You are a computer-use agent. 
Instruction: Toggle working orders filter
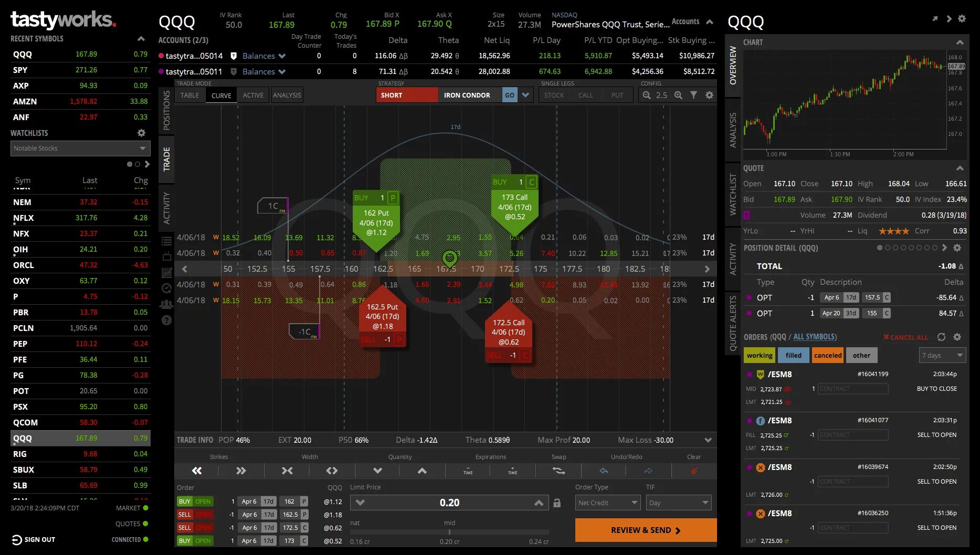coord(760,355)
